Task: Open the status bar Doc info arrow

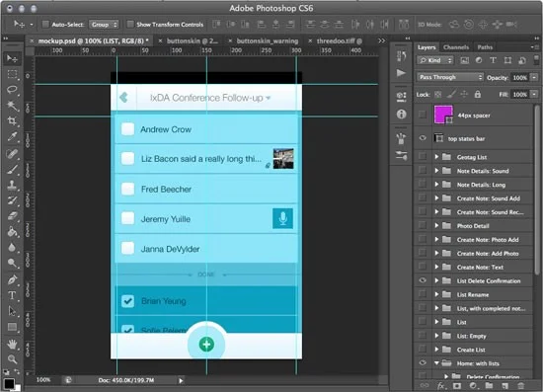Action: tap(181, 380)
